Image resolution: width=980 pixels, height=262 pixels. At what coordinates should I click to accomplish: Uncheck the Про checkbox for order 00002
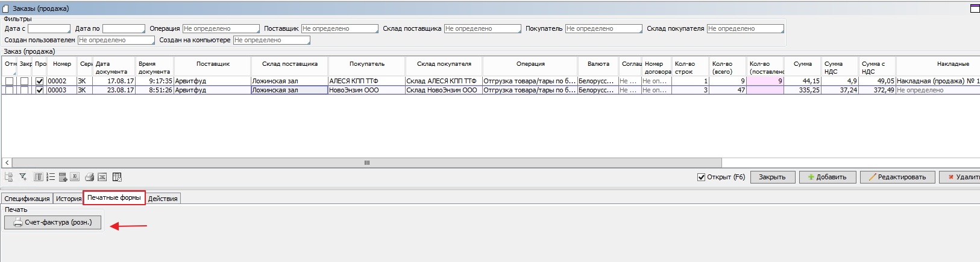(x=40, y=81)
